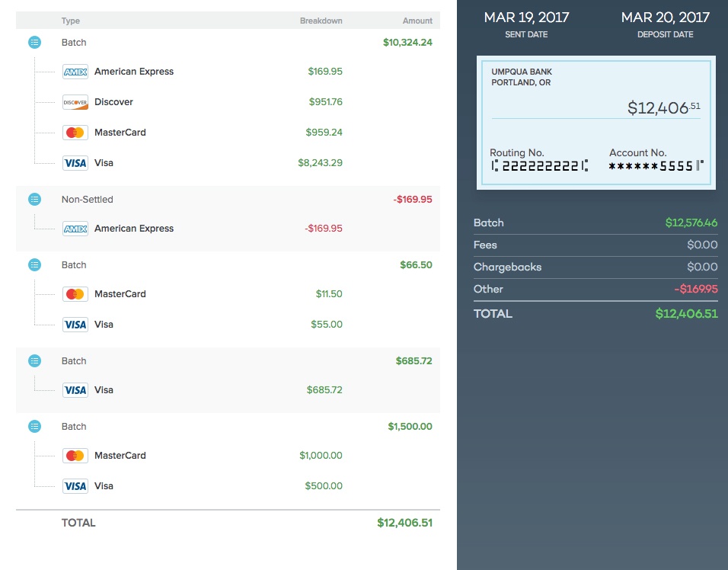Select the Discover card icon
728x570 pixels.
click(x=75, y=101)
